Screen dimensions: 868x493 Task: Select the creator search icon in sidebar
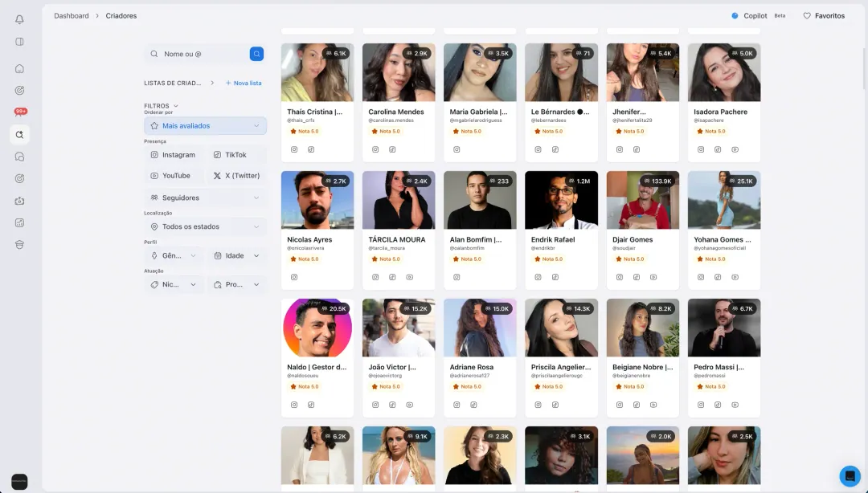click(19, 134)
